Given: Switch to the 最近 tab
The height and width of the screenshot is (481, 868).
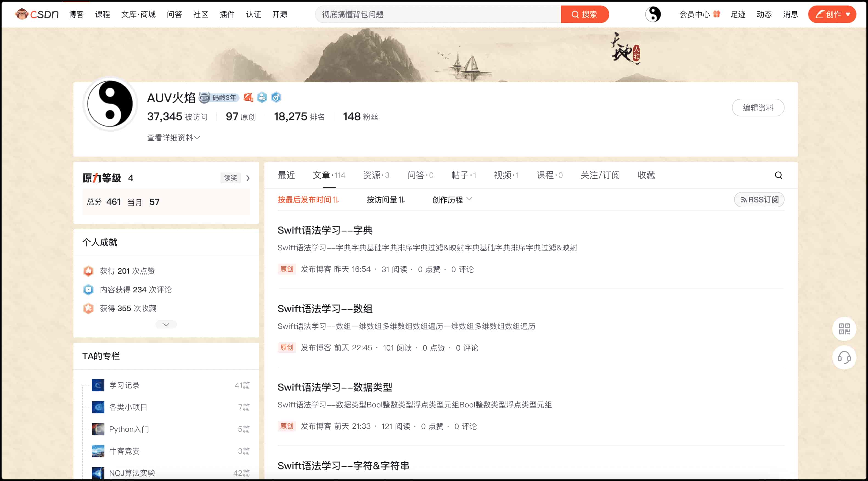Looking at the screenshot, I should (286, 175).
